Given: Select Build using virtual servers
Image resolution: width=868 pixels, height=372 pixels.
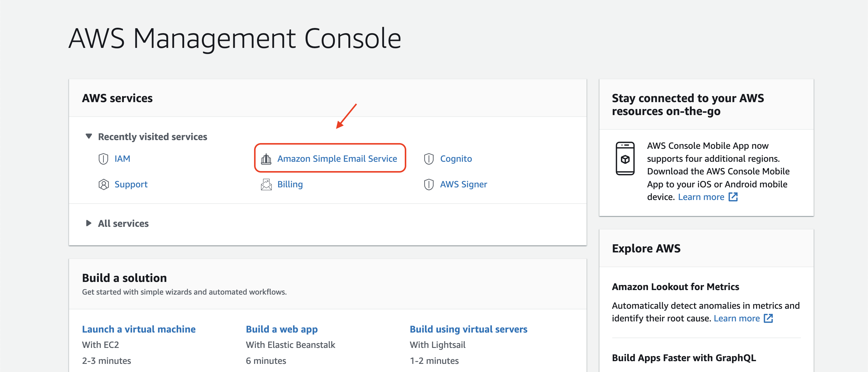Looking at the screenshot, I should coord(468,329).
